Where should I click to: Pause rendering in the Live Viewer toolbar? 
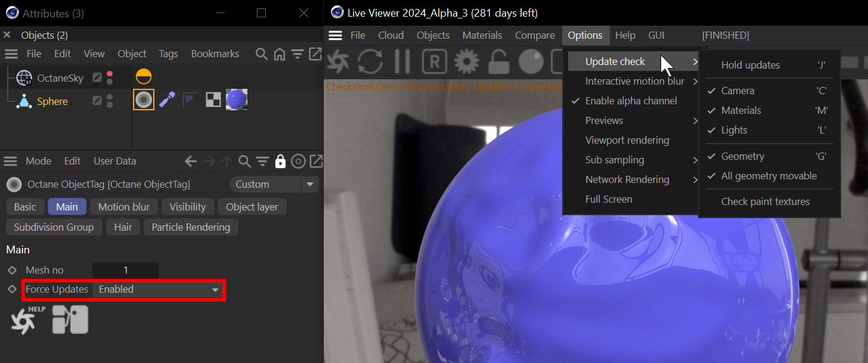403,61
